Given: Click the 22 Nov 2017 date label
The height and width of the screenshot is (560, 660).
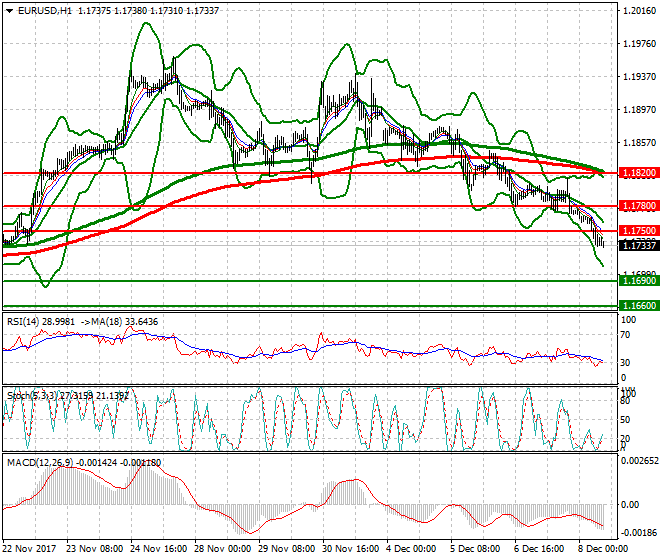Looking at the screenshot, I should coord(29,549).
